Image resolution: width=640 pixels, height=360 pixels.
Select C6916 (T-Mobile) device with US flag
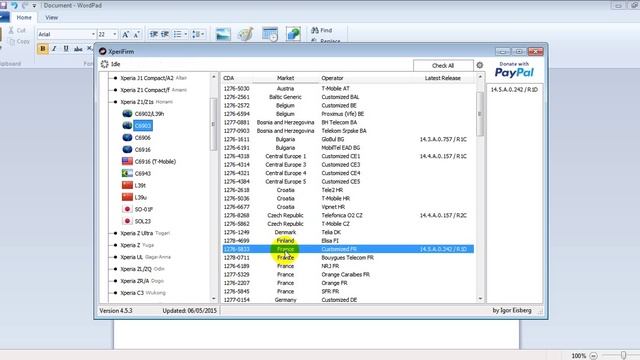(155, 162)
